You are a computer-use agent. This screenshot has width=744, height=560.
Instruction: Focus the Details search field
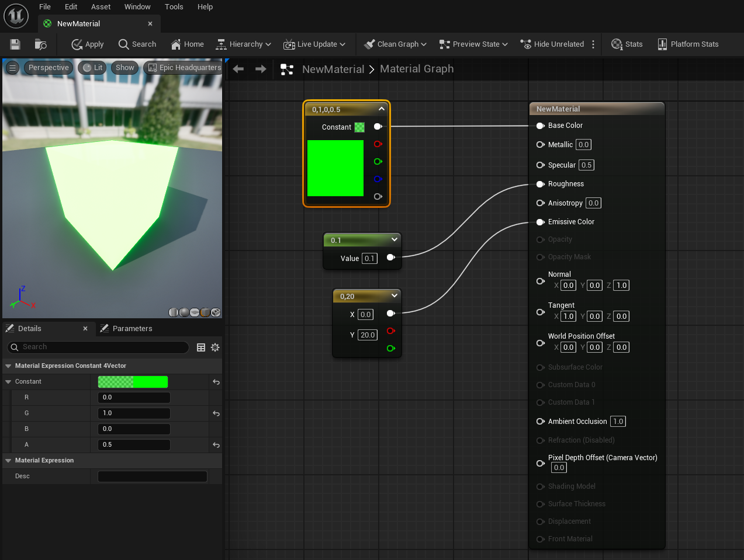98,347
